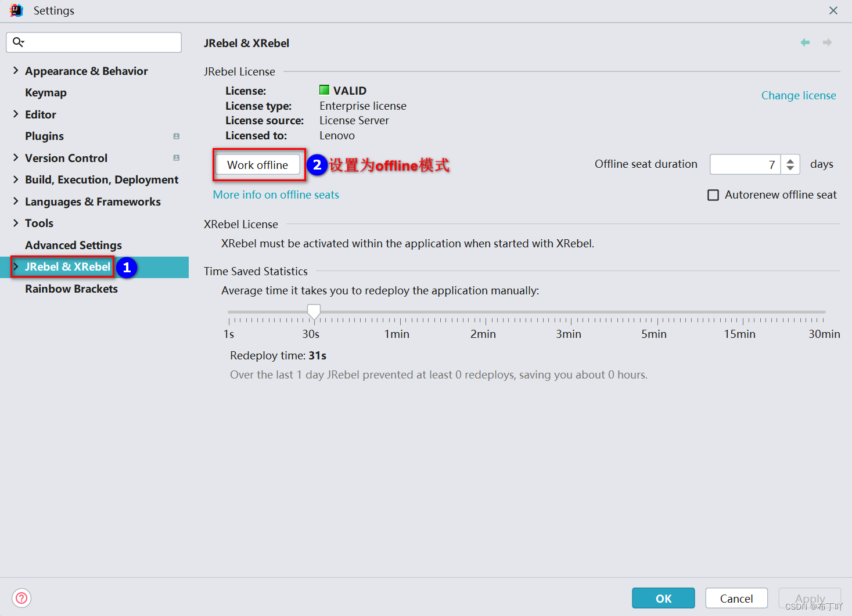Viewport: 852px width, 616px height.
Task: Click the Enterprise license text
Action: coord(363,106)
